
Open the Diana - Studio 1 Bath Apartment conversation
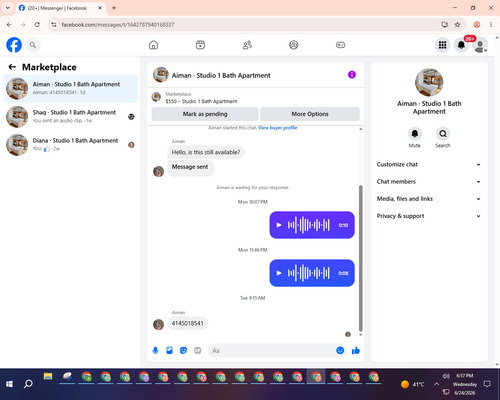point(70,145)
